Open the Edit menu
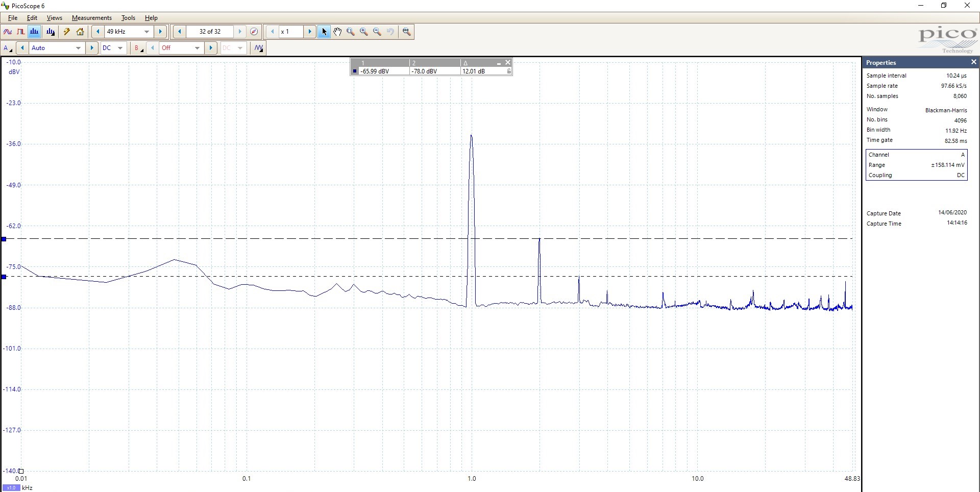The width and height of the screenshot is (980, 492). 32,18
